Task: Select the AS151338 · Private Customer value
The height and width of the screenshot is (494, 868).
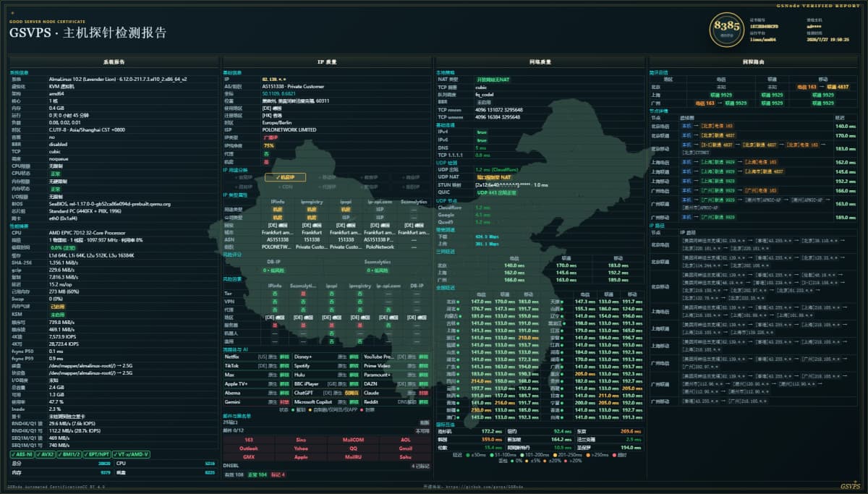Action: [x=292, y=85]
